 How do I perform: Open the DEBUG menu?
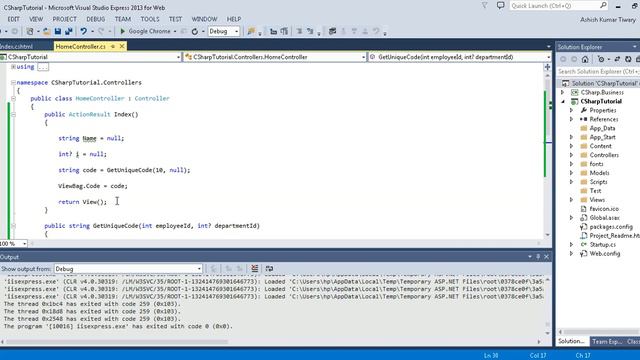[96, 19]
